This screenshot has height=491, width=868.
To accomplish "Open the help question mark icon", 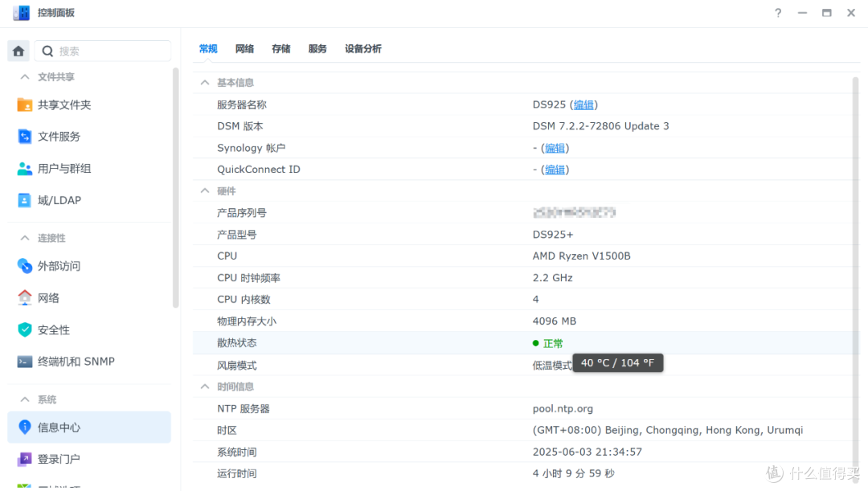I will [x=778, y=13].
